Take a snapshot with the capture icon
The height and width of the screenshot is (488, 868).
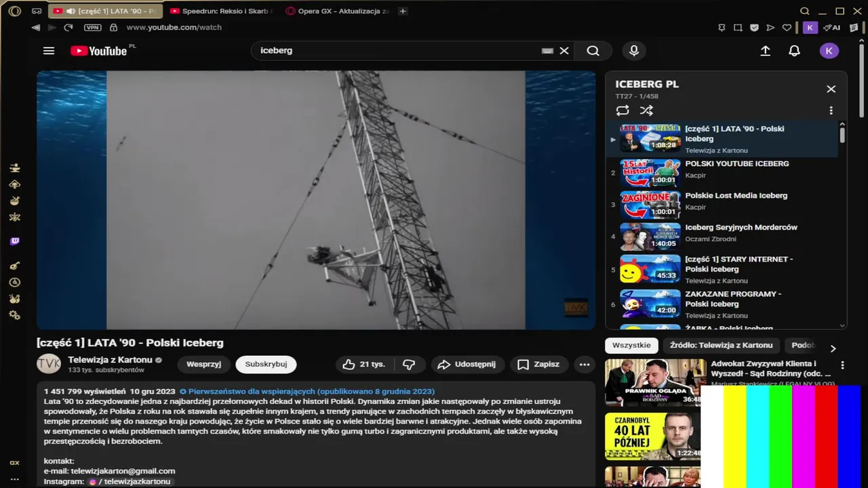click(738, 28)
